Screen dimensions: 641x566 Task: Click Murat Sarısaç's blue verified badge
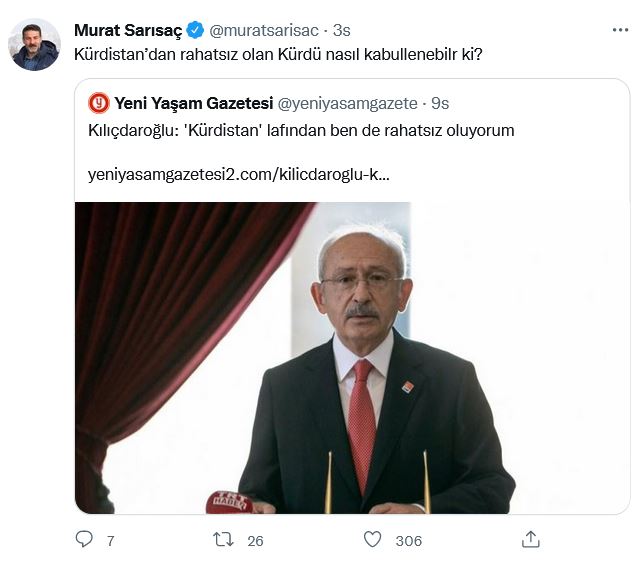pos(196,30)
